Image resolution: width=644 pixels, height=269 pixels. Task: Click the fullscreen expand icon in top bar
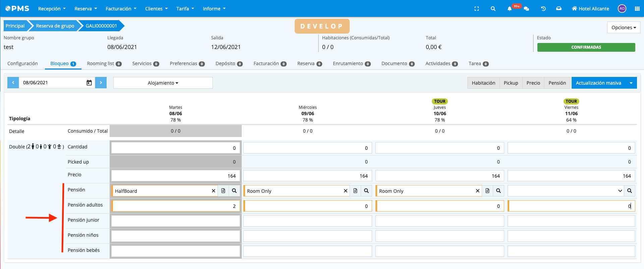476,9
